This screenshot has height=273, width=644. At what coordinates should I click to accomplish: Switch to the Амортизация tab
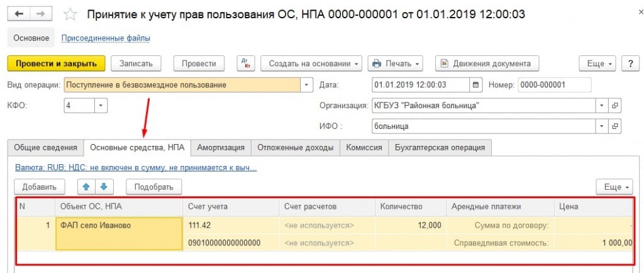(221, 148)
